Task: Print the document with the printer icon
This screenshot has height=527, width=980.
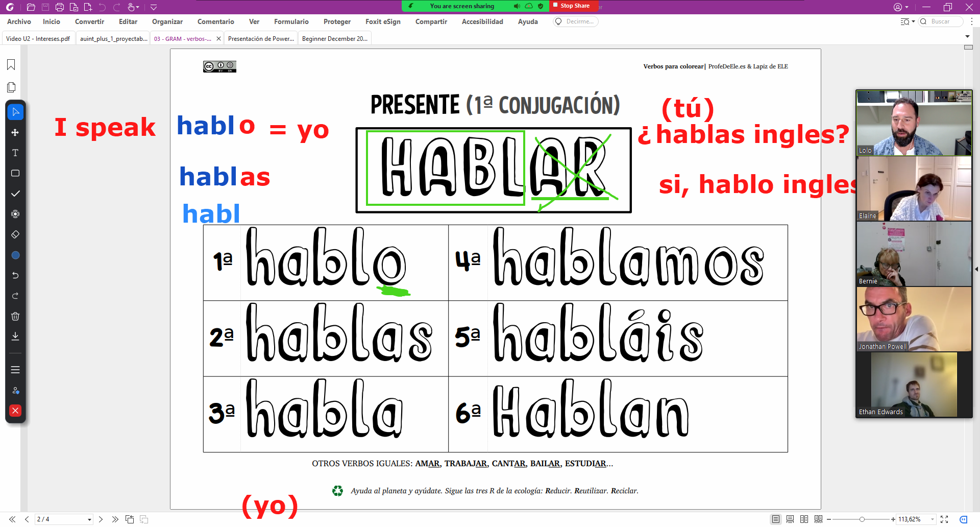Action: 60,7
